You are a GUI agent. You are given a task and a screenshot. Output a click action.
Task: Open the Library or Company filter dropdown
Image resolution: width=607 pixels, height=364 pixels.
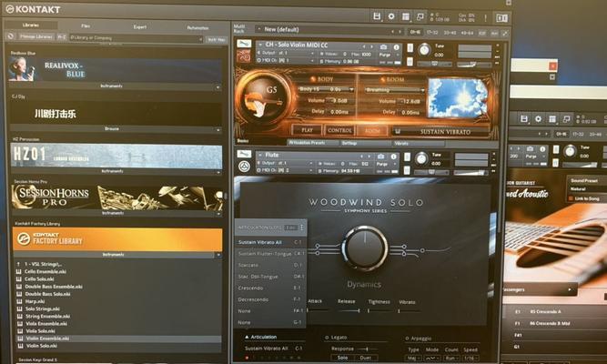coord(137,38)
